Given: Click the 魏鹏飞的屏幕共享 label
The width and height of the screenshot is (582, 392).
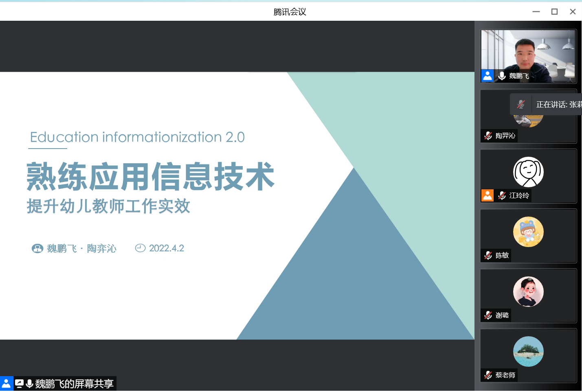Looking at the screenshot, I should [74, 383].
